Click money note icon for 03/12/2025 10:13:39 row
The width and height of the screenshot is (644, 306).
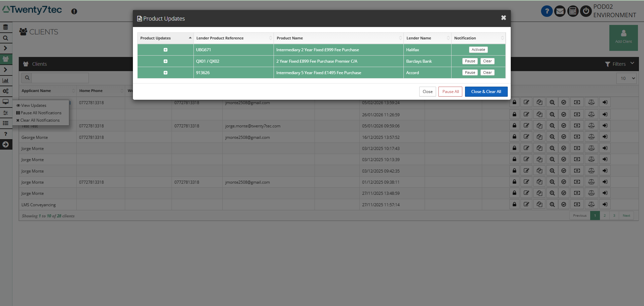coord(577,159)
